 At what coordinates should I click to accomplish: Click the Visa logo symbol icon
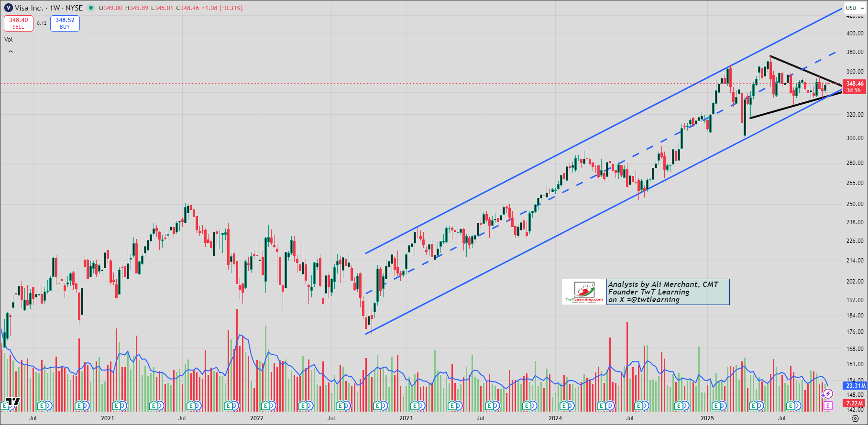9,8
